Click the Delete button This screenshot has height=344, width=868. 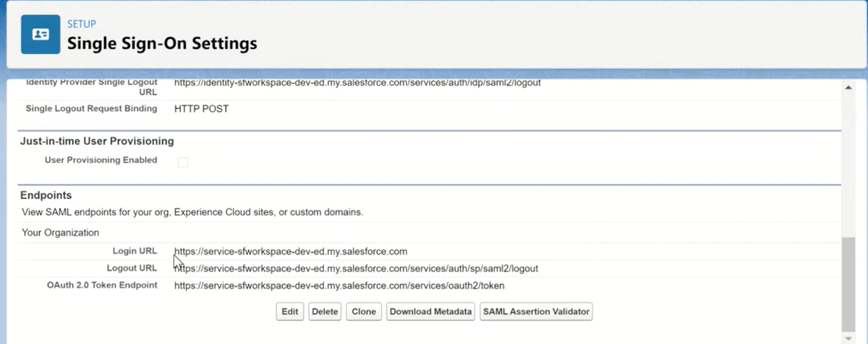point(325,312)
